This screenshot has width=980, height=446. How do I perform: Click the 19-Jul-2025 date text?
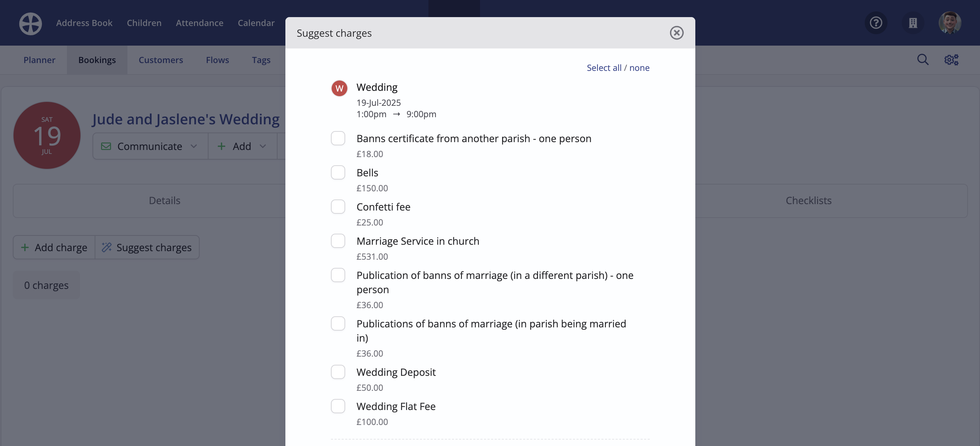[379, 103]
